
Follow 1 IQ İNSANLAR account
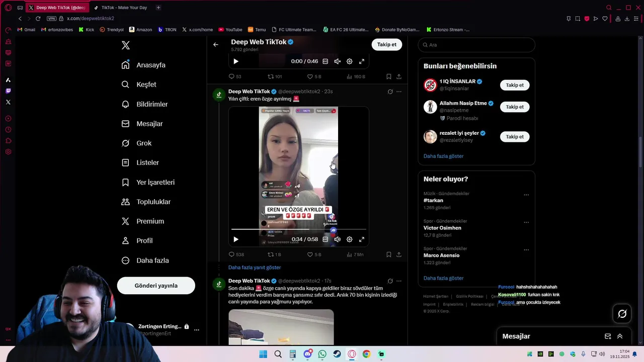coord(515,85)
